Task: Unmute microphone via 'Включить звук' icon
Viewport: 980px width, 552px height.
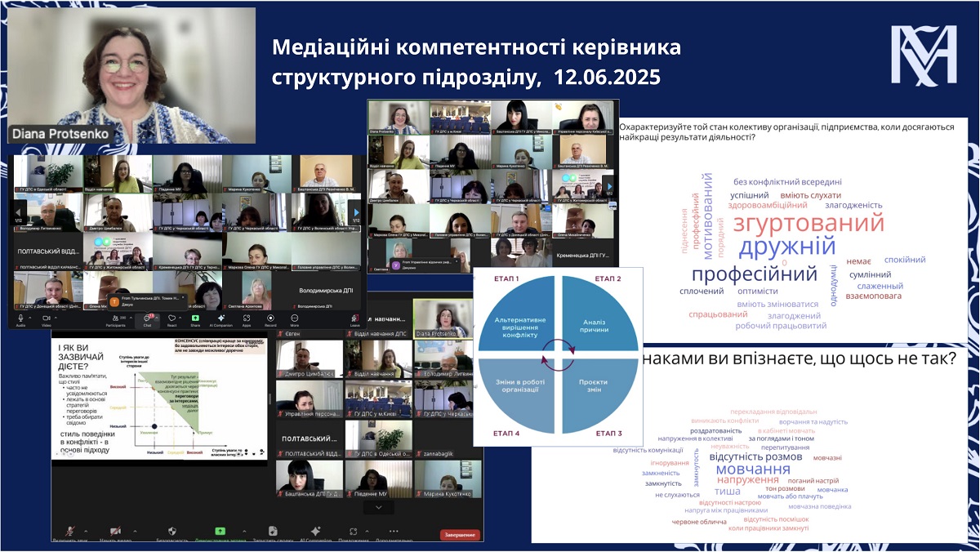Action: [x=70, y=531]
